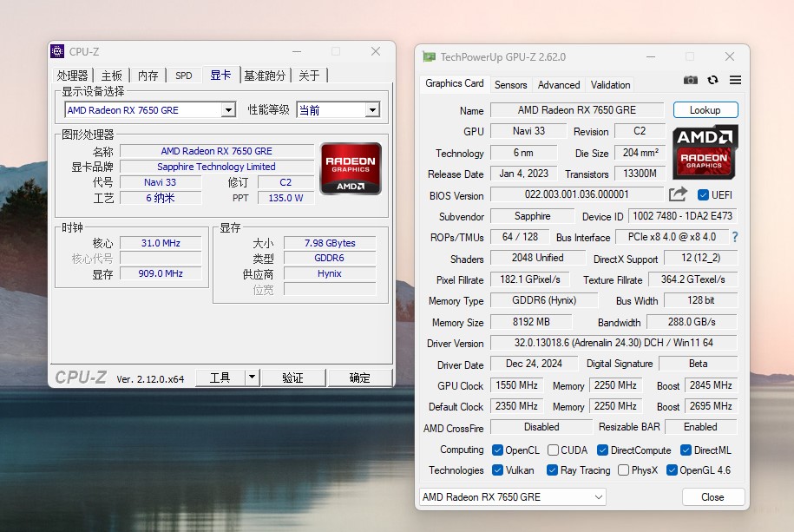Click the 验证 button in CPU-Z
794x532 pixels.
point(292,378)
